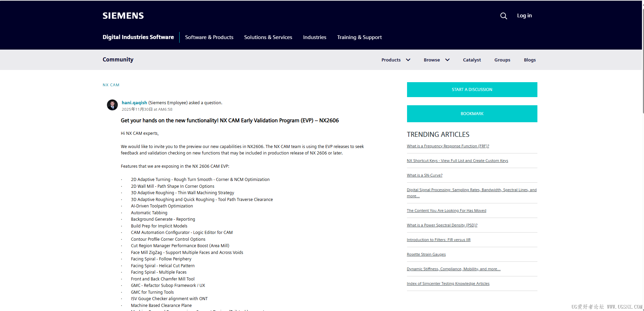This screenshot has height=311, width=644.
Task: Select 'ISV Gouge Checker alignment with ONT' item
Action: [169, 299]
